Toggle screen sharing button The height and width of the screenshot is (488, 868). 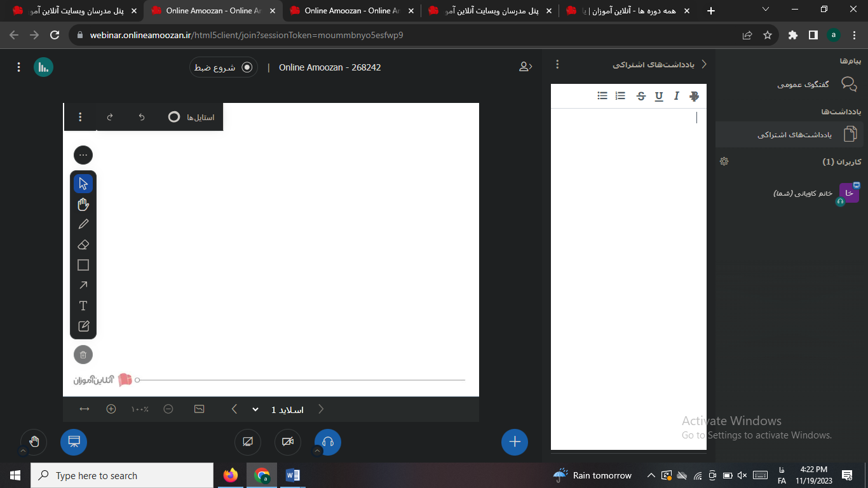click(x=248, y=442)
